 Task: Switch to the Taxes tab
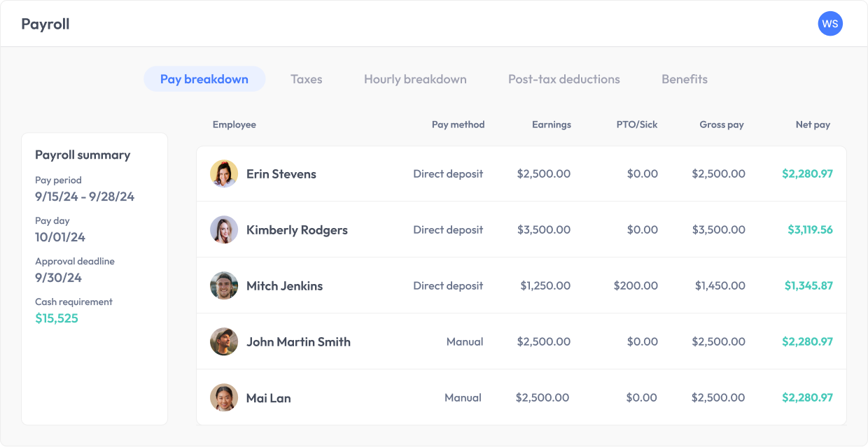[x=306, y=79]
